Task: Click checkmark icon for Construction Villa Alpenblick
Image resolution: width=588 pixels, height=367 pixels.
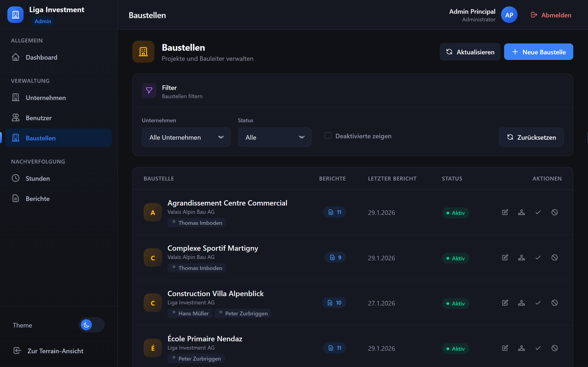Action: coord(538,303)
